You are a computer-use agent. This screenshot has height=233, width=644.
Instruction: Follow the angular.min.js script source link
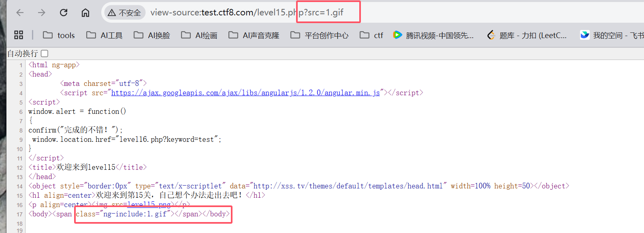[x=245, y=93]
